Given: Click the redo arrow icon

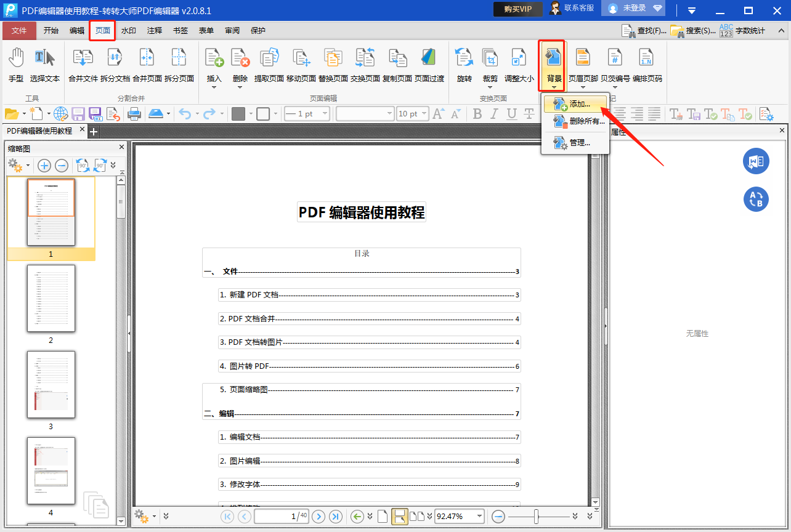Looking at the screenshot, I should [209, 114].
